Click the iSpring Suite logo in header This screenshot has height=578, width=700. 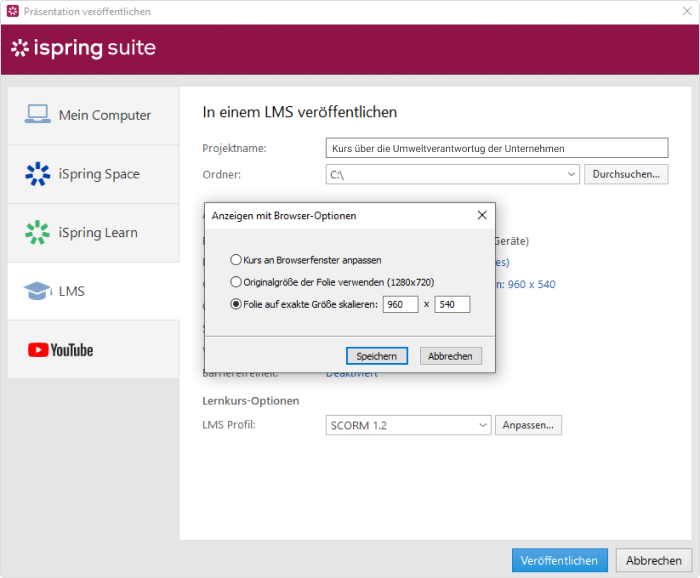83,48
